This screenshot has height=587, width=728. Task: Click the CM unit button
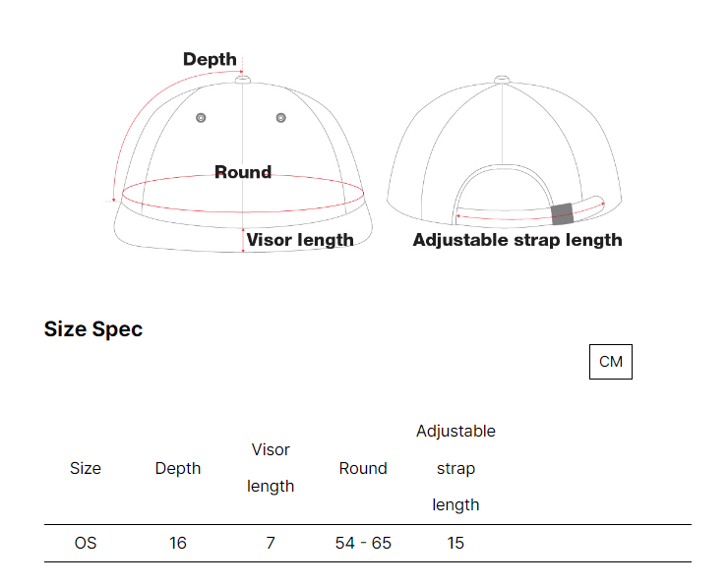611,362
